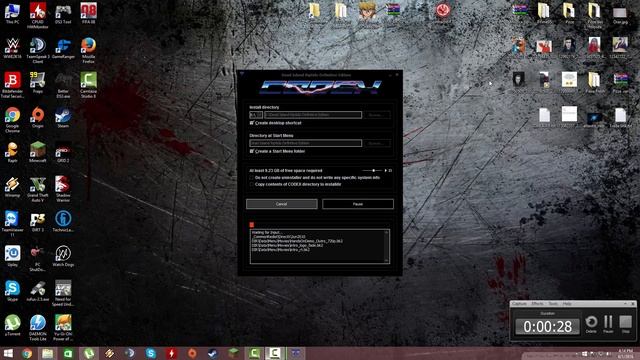
Task: Pause the installation
Action: 358,204
